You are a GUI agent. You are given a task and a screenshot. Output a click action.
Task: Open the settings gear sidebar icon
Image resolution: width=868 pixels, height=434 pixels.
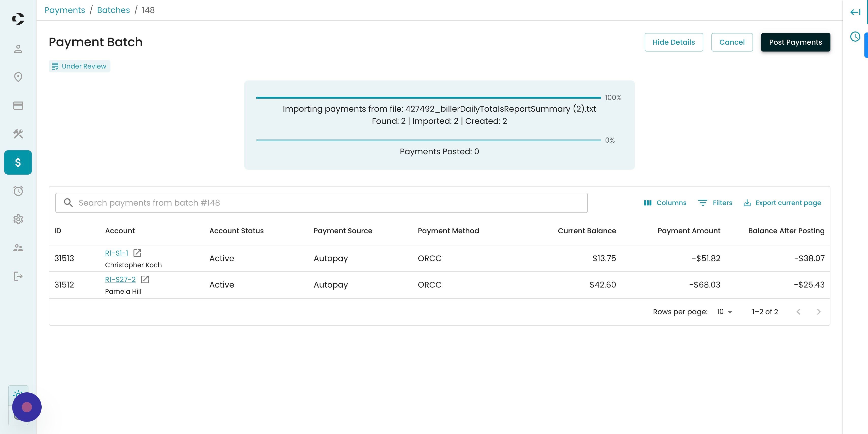point(18,219)
